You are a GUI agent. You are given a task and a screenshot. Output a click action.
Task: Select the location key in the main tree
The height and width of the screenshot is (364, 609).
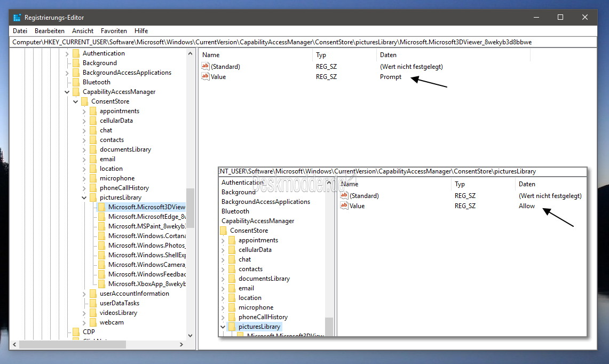tap(111, 169)
